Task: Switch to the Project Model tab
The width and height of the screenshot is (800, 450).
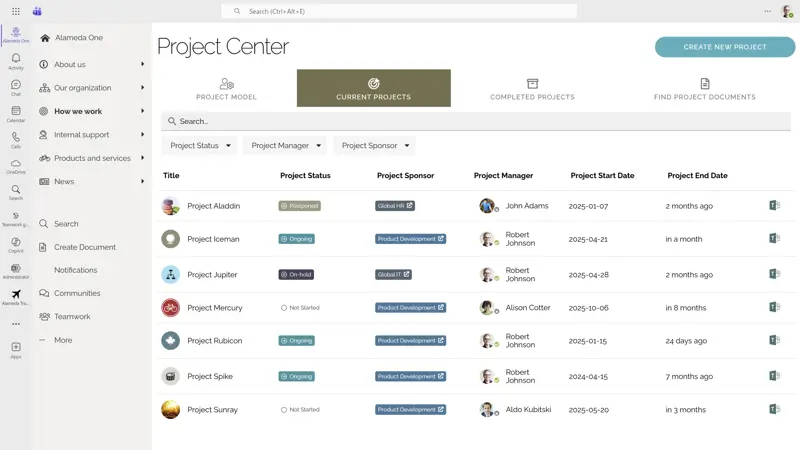Action: point(227,88)
